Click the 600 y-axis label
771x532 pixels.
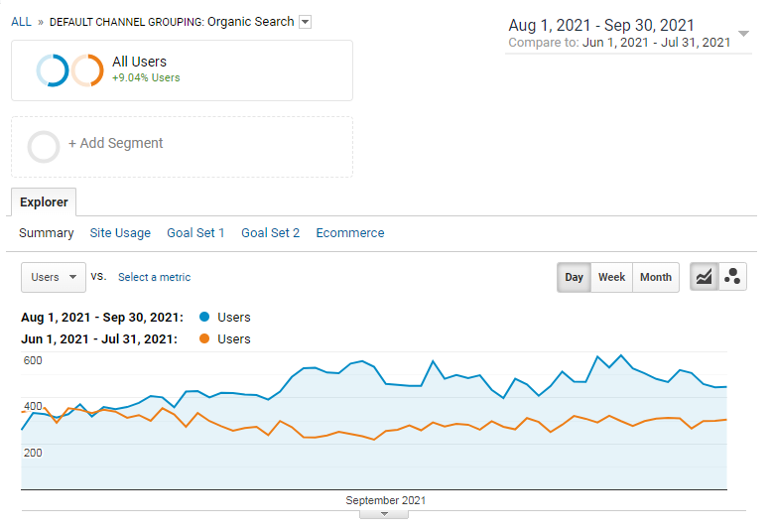(33, 360)
